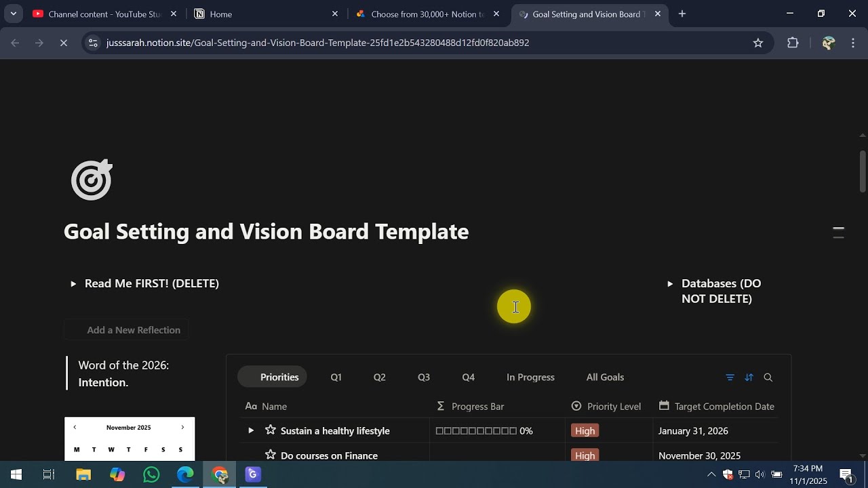The width and height of the screenshot is (868, 488).
Task: Bookmark this page with star icon
Action: [x=758, y=43]
